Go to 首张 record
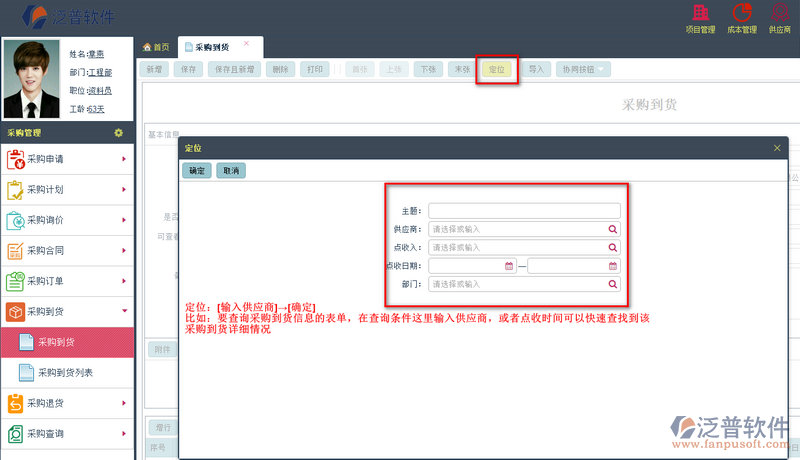This screenshot has height=460, width=800. 360,69
